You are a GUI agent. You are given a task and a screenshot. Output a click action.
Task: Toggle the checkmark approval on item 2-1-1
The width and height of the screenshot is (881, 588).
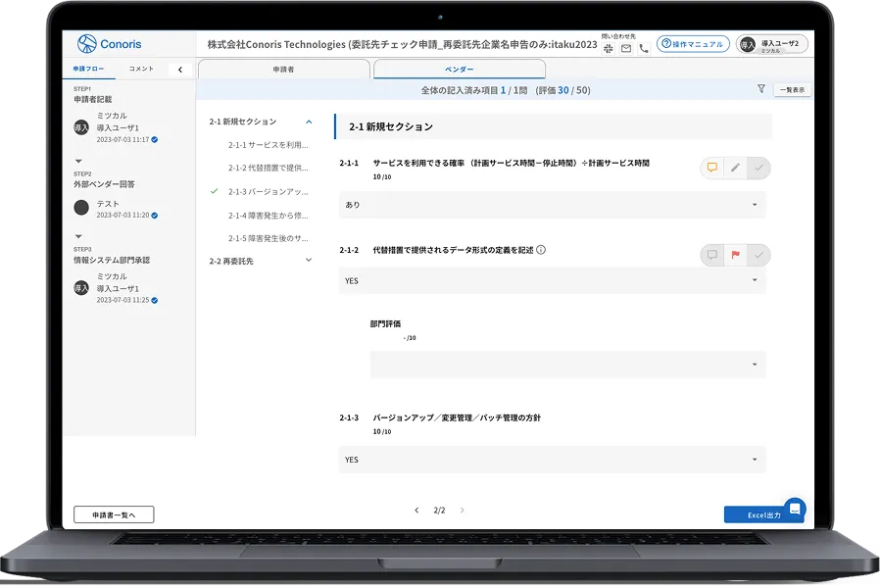[759, 168]
